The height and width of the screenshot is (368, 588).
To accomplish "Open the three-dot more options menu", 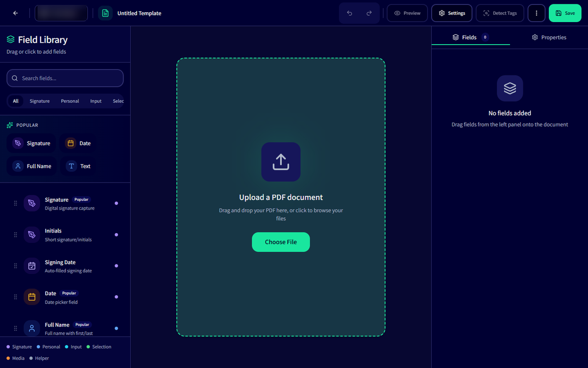I will (537, 13).
